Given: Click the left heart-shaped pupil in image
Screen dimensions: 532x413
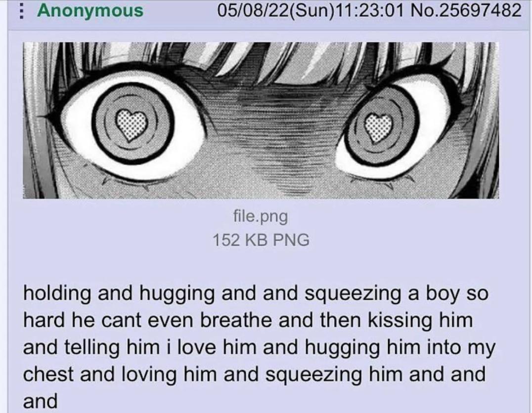Looking at the screenshot, I should point(132,124).
